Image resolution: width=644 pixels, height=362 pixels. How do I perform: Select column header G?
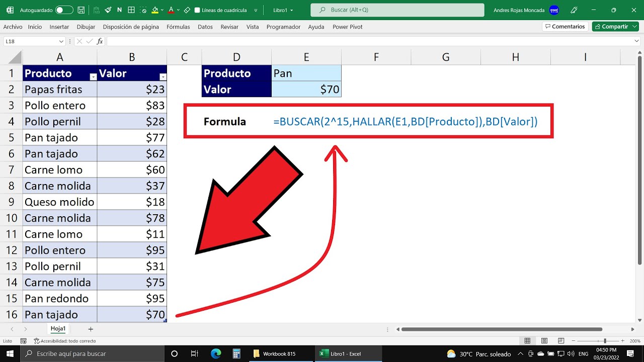[446, 57]
